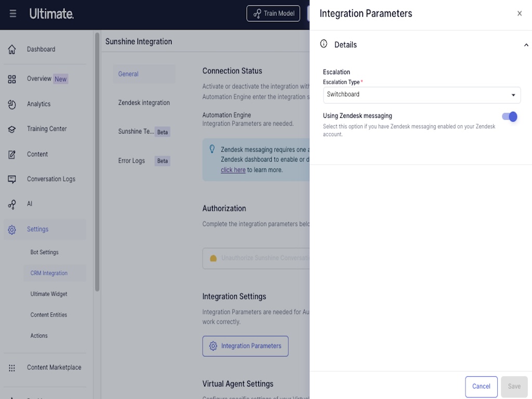
Task: Click the Cancel button
Action: [x=481, y=387]
